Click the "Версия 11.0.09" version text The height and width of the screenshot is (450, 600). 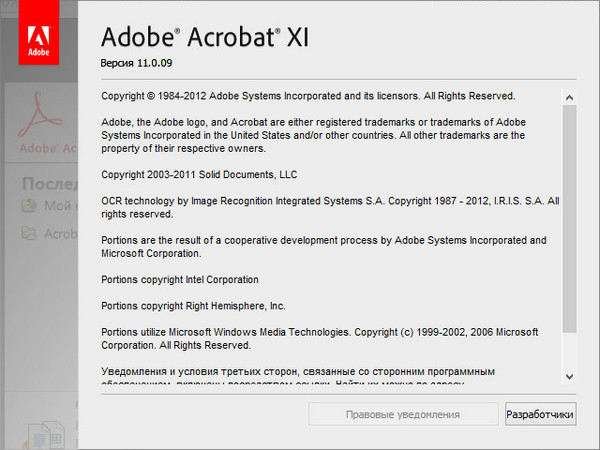pos(145,62)
